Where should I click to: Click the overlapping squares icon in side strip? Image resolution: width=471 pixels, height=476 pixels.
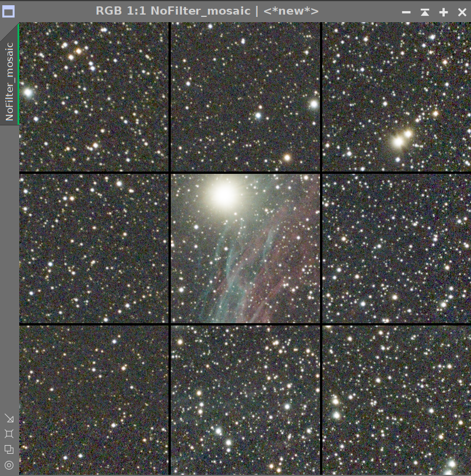[9, 449]
